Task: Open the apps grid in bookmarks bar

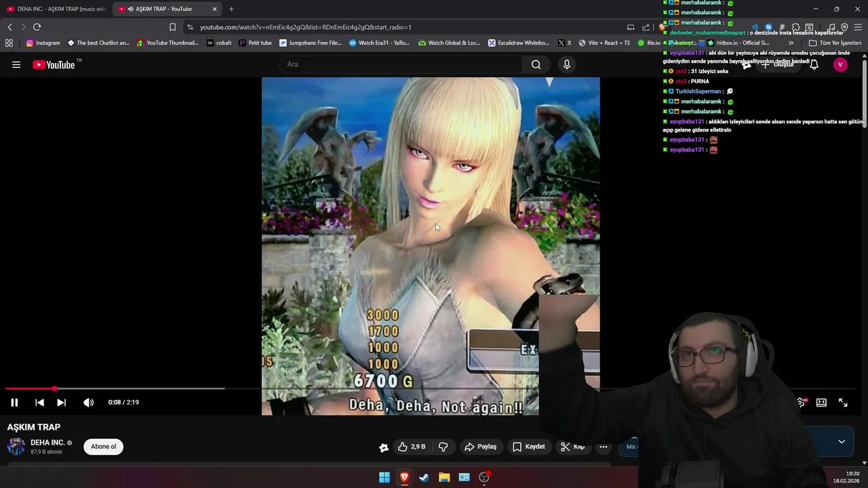Action: (x=9, y=43)
